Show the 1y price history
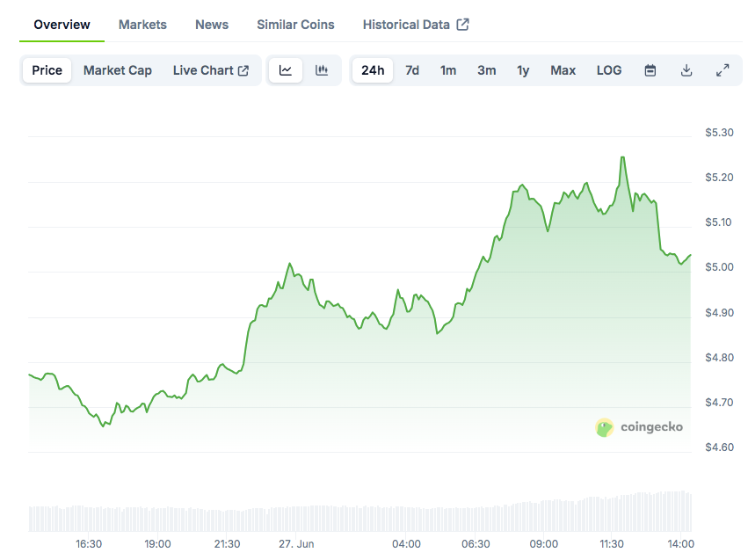Viewport: 748px width, 560px height. 523,70
